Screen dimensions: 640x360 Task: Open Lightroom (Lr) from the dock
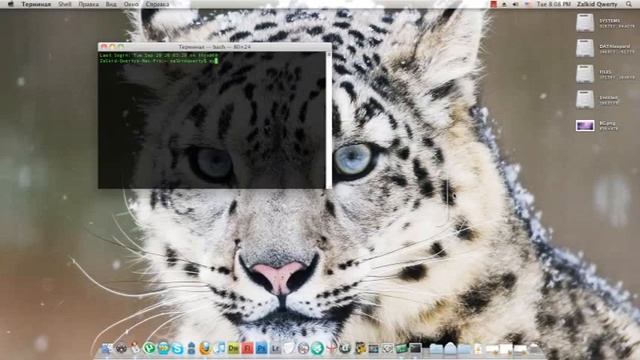pyautogui.click(x=276, y=348)
